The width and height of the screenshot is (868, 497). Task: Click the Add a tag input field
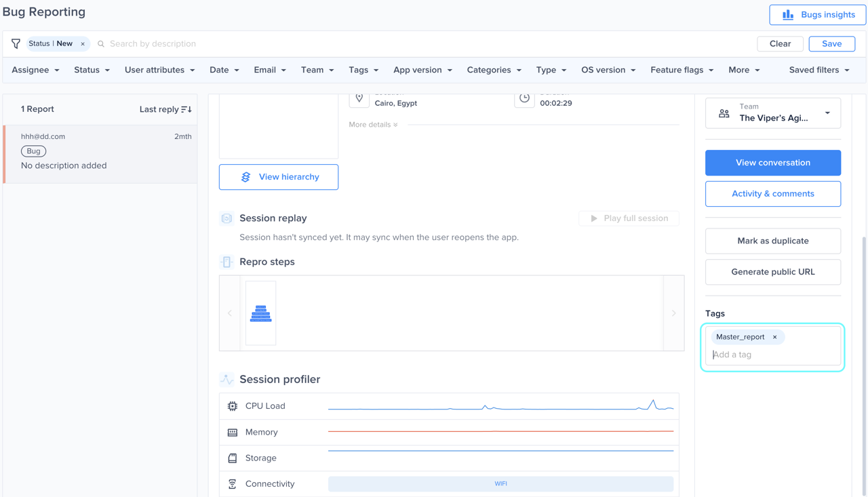point(773,355)
